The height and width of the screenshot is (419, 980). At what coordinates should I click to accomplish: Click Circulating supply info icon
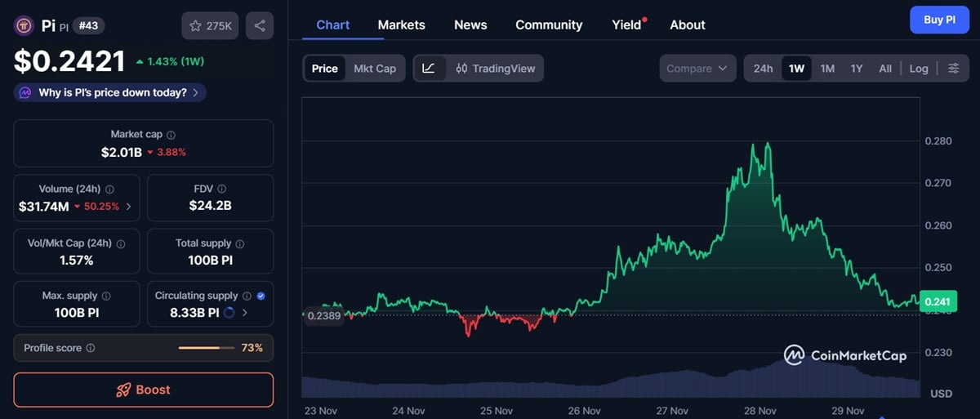247,296
